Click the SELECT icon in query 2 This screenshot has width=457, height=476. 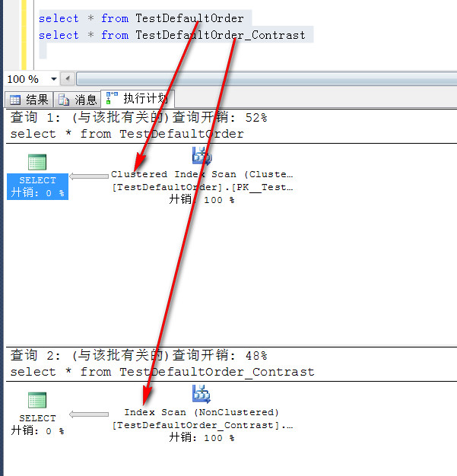37,400
